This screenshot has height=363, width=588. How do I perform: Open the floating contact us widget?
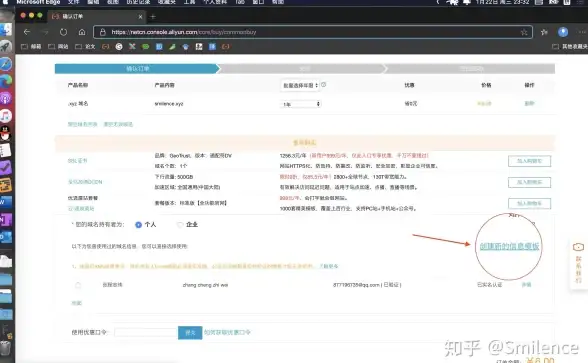578,264
